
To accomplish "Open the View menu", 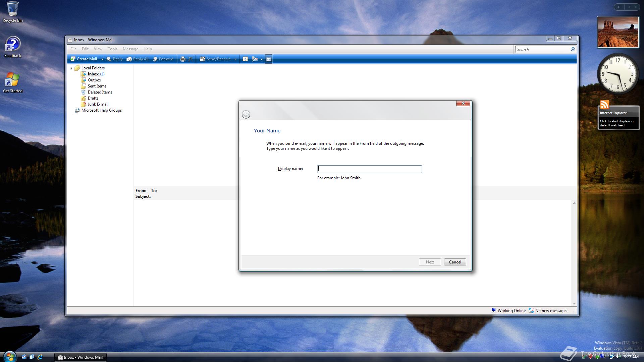I will (98, 49).
